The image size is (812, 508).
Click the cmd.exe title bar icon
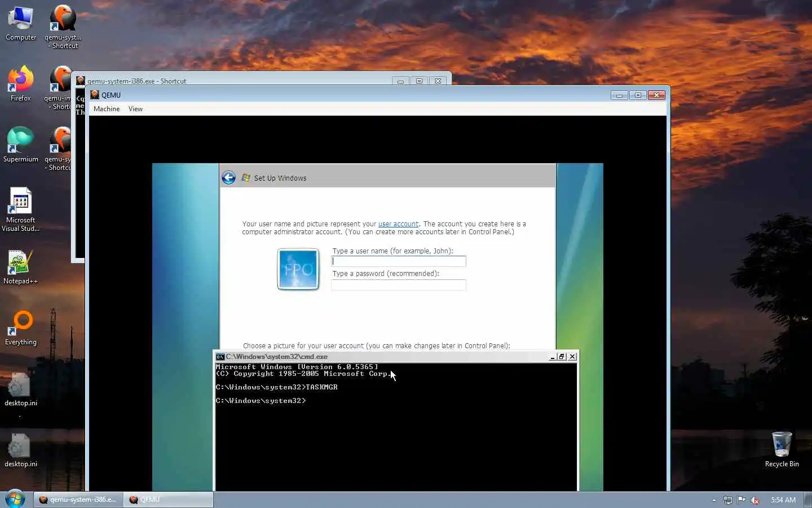(x=220, y=357)
